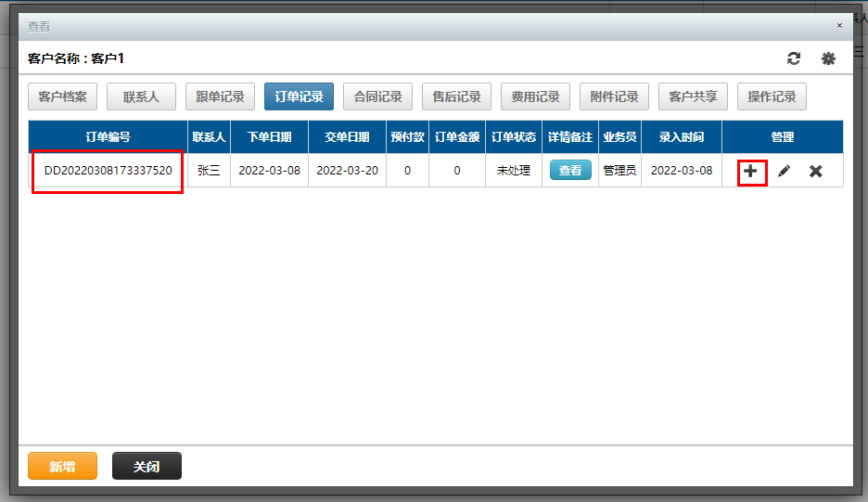Image resolution: width=868 pixels, height=502 pixels.
Task: Click the 录入时间 column header
Action: click(682, 136)
